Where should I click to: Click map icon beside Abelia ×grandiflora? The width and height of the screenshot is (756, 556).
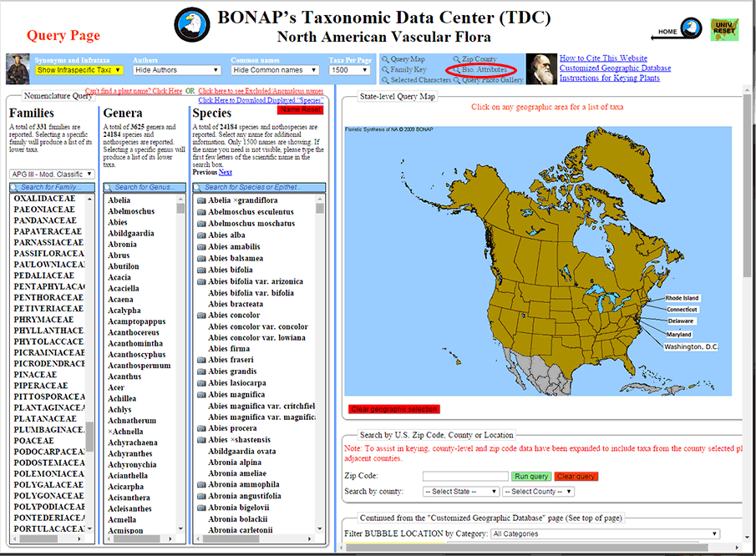pos(201,200)
